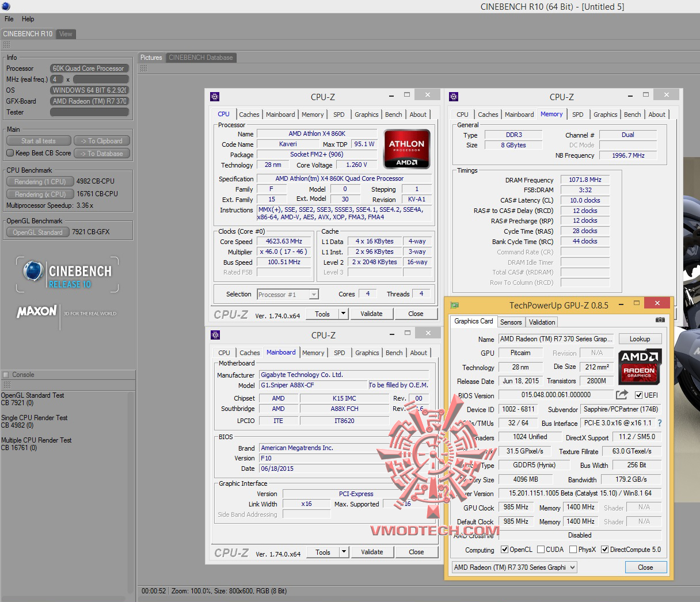Screen dimensions: 700x602
Task: Click the Cinebench Release 10 logo
Action: 67,275
